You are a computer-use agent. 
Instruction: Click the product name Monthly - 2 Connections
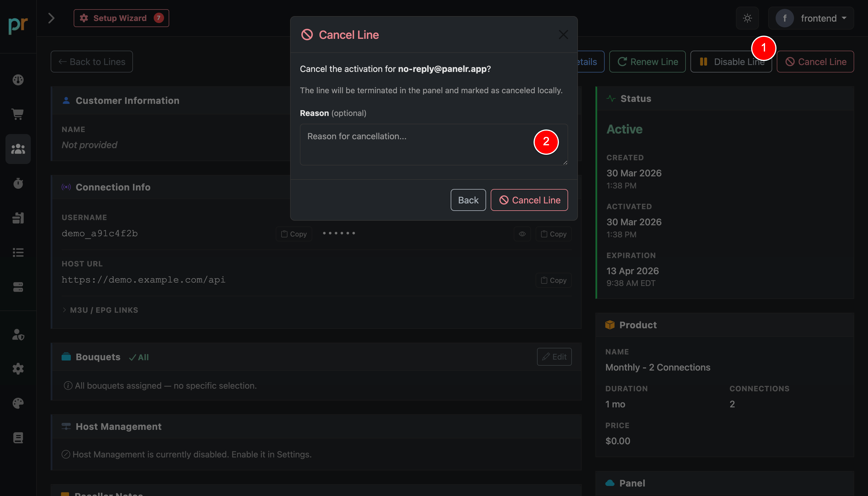pyautogui.click(x=657, y=367)
